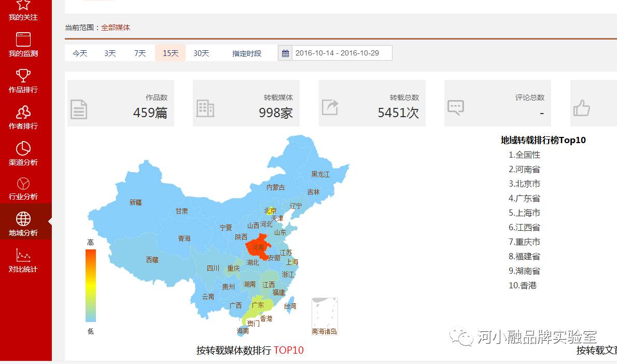Select the 渠道分析 pie chart icon
This screenshot has height=364, width=617.
[23, 149]
